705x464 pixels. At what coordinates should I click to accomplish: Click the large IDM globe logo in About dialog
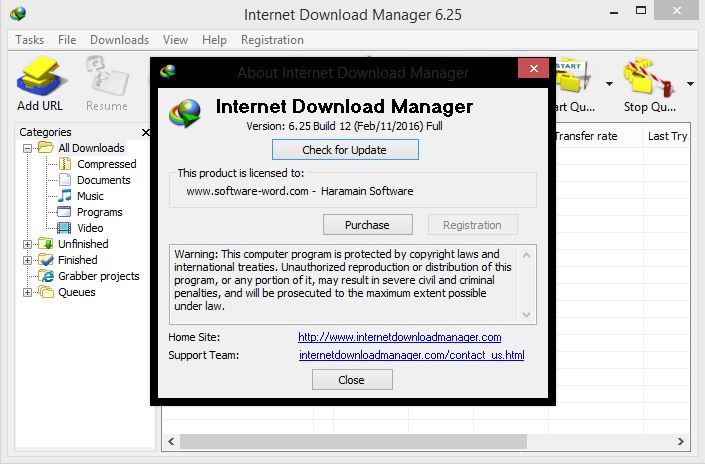185,113
